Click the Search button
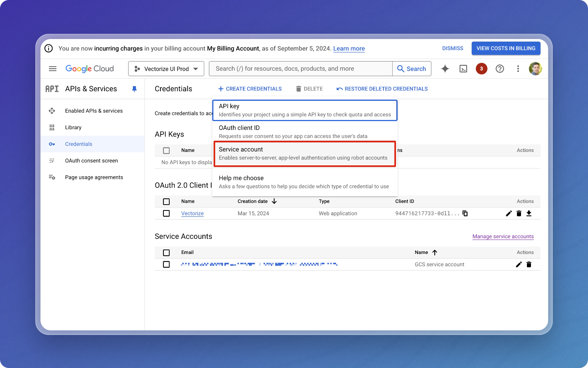This screenshot has height=368, width=588. tap(412, 69)
